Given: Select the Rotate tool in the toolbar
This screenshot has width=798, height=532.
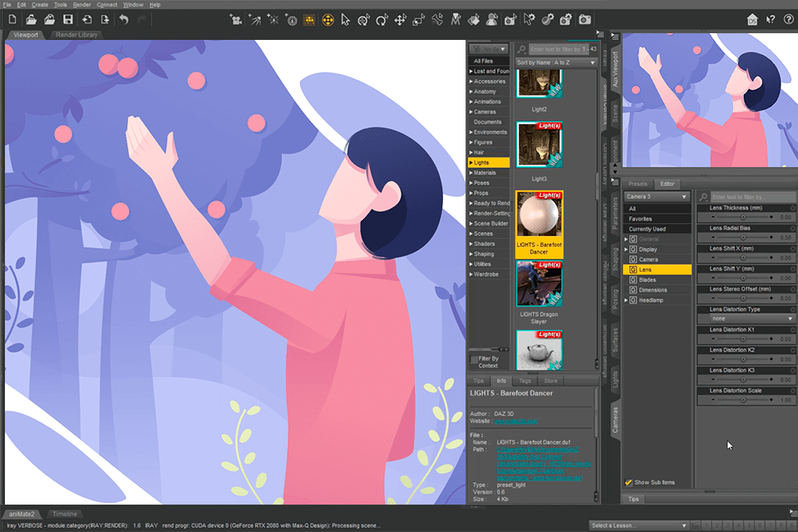Looking at the screenshot, I should pyautogui.click(x=381, y=19).
